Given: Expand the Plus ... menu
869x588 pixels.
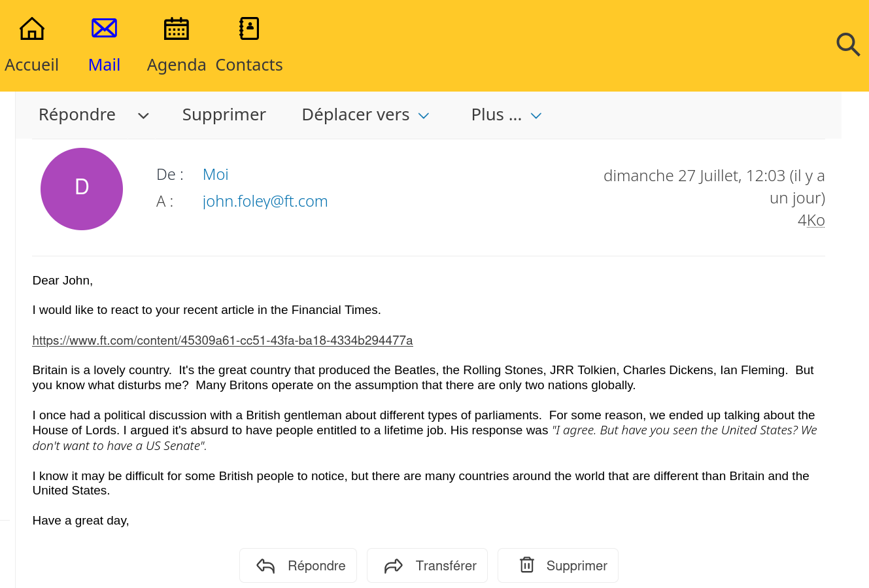Looking at the screenshot, I should click(507, 114).
